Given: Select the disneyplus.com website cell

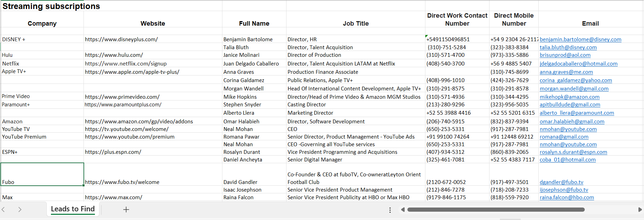Looking at the screenshot, I should point(153,39).
